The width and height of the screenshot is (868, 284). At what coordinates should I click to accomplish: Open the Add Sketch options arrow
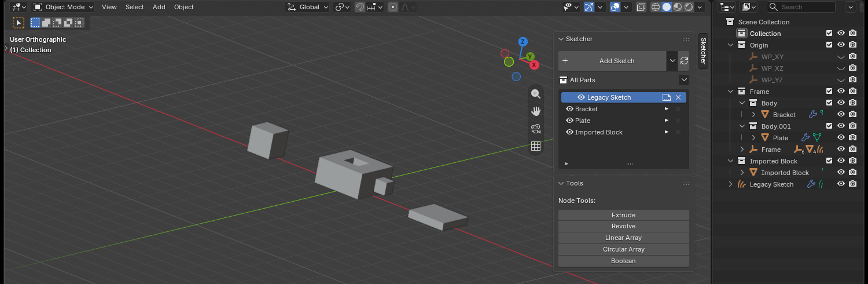tap(672, 60)
